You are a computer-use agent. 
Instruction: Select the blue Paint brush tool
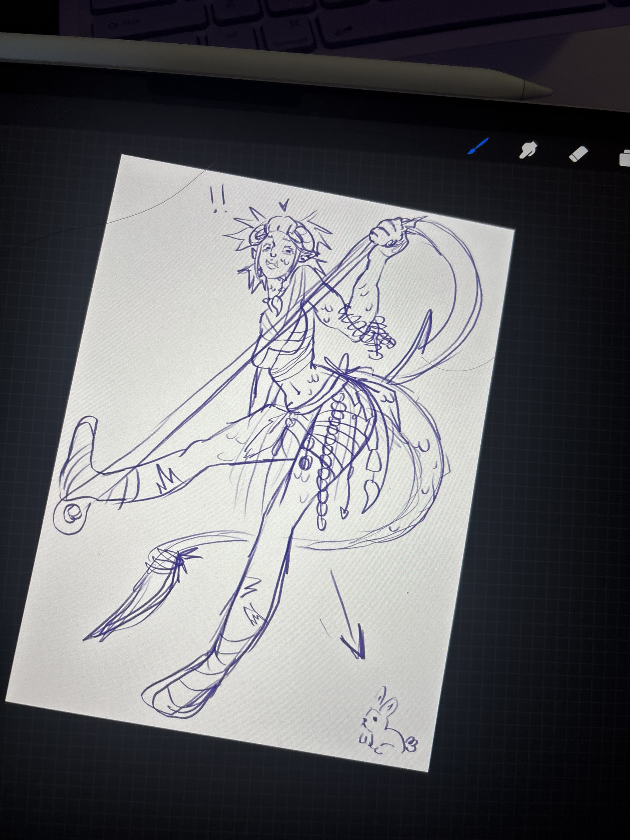[478, 146]
